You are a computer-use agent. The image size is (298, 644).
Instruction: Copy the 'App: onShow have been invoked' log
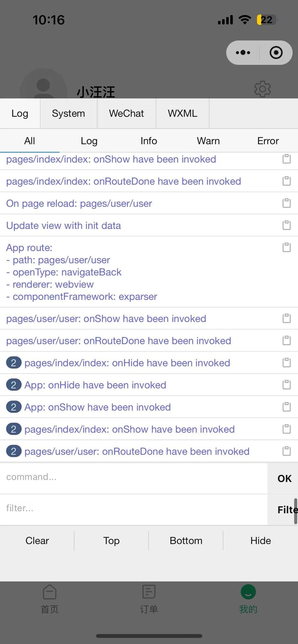pos(286,407)
